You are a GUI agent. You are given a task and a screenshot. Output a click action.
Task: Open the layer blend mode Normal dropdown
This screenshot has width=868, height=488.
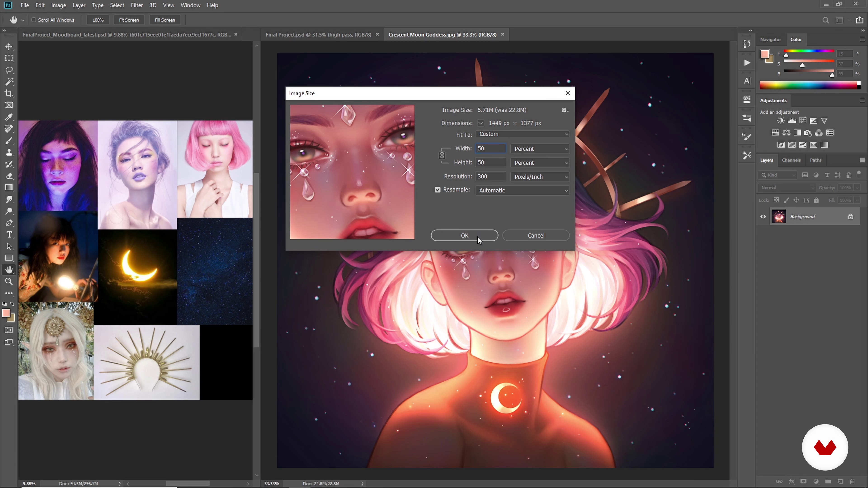(x=787, y=188)
